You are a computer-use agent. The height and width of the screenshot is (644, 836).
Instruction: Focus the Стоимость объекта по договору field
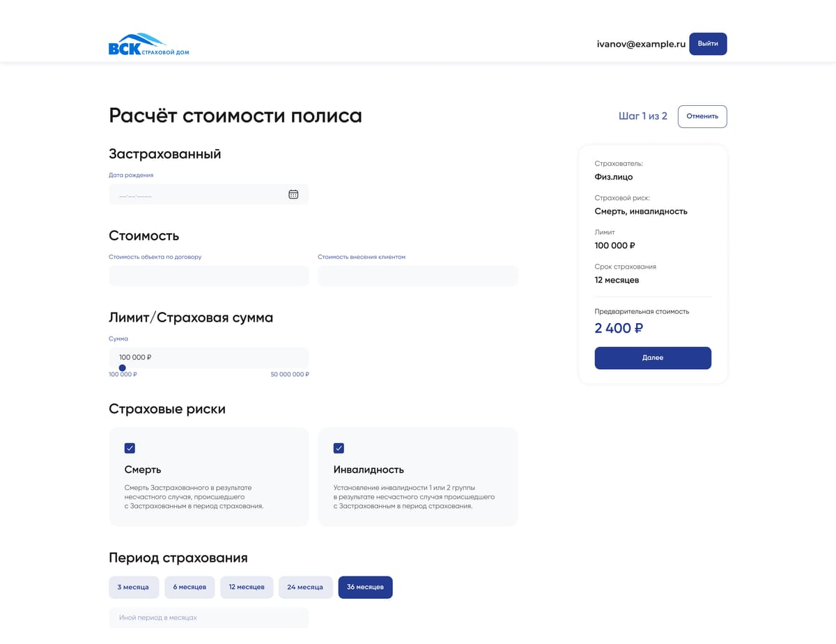coord(208,276)
